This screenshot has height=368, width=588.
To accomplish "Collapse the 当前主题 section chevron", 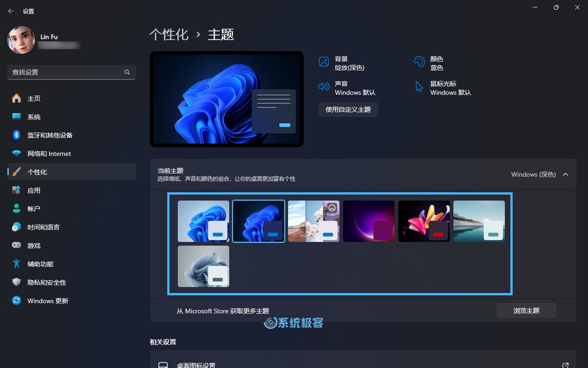I will pyautogui.click(x=565, y=174).
